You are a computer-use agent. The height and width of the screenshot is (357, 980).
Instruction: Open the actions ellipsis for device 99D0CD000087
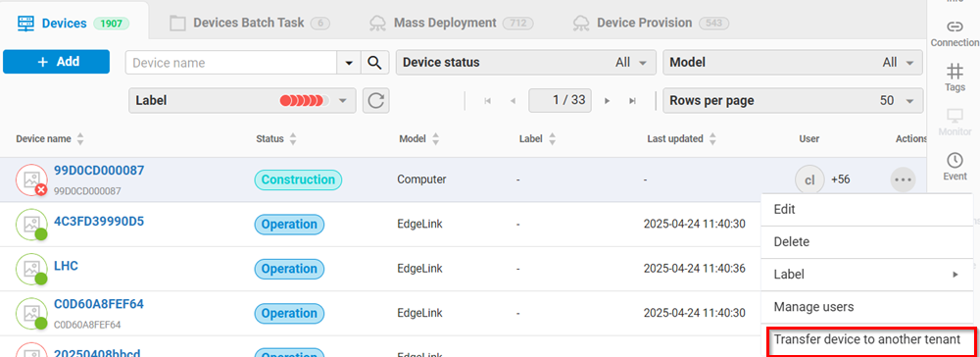(x=904, y=180)
